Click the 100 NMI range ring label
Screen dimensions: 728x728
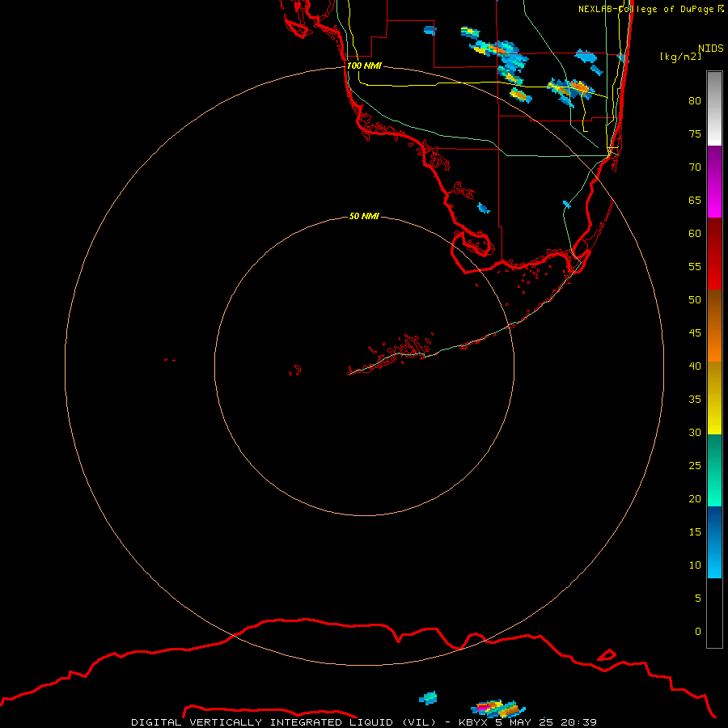(365, 66)
